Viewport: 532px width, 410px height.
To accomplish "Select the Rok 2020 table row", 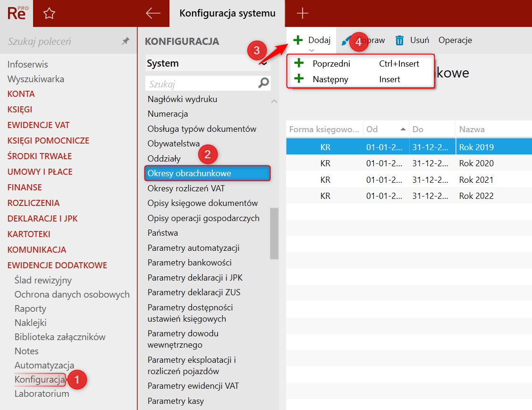I will (409, 163).
